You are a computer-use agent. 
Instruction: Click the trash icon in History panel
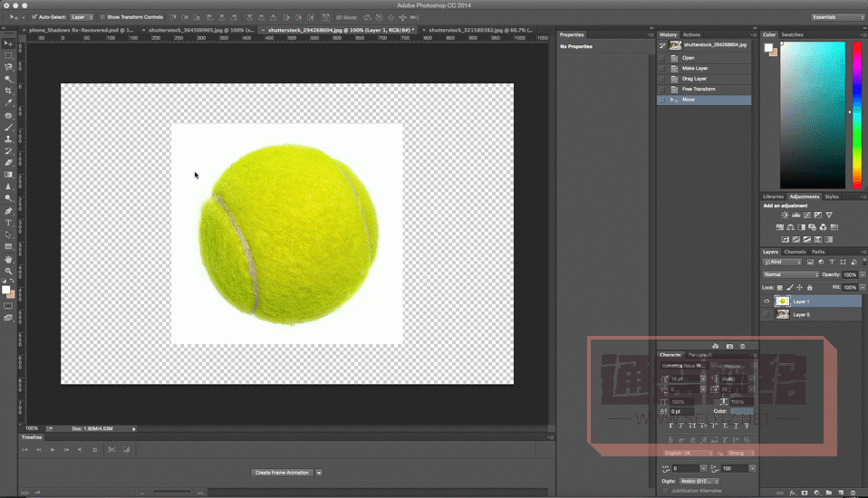pyautogui.click(x=742, y=346)
